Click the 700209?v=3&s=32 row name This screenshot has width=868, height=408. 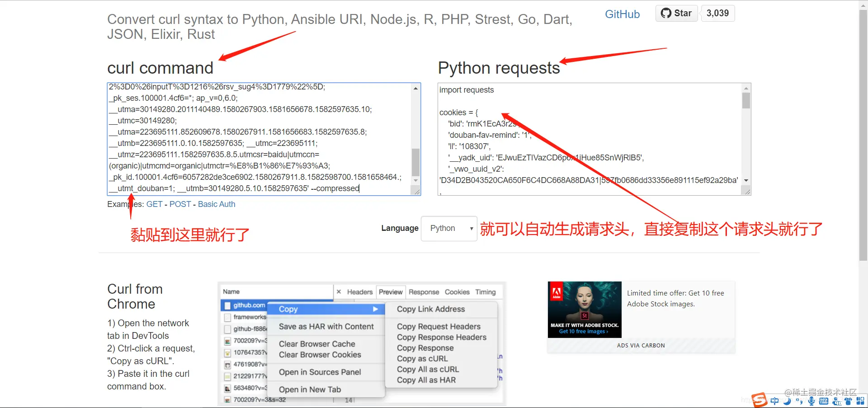pyautogui.click(x=259, y=400)
